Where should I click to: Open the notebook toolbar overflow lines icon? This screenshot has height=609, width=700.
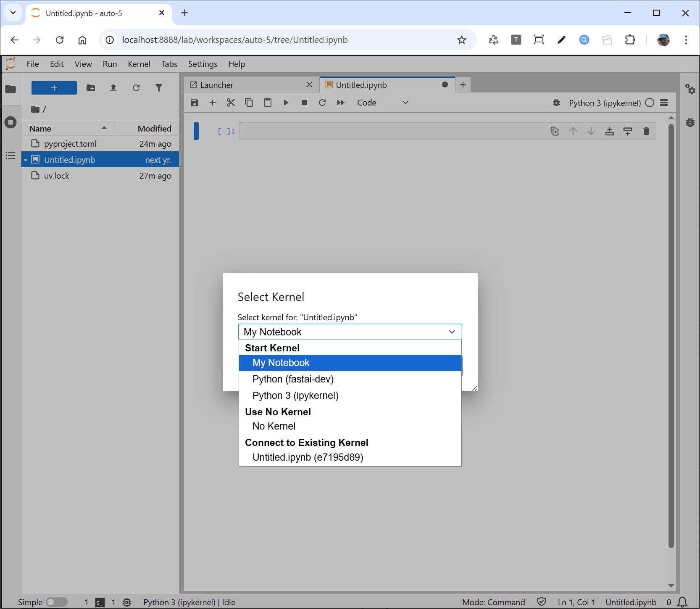pos(664,103)
